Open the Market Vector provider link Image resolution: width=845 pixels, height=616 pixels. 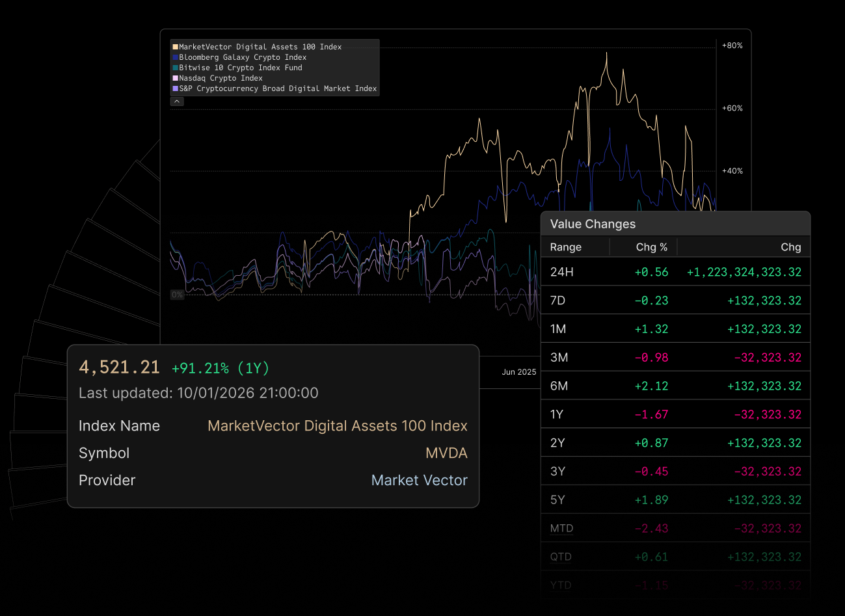coord(420,481)
